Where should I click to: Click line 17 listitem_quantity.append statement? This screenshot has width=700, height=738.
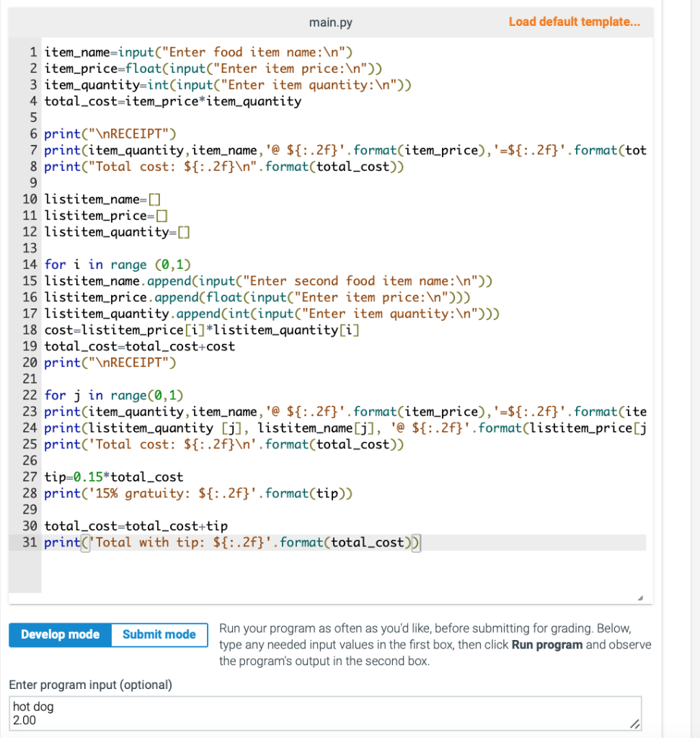272,314
